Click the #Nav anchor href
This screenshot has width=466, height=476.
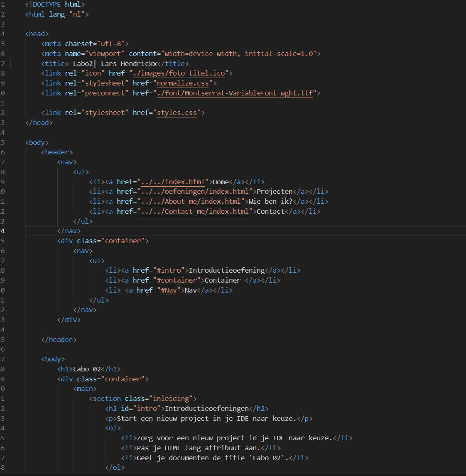169,290
